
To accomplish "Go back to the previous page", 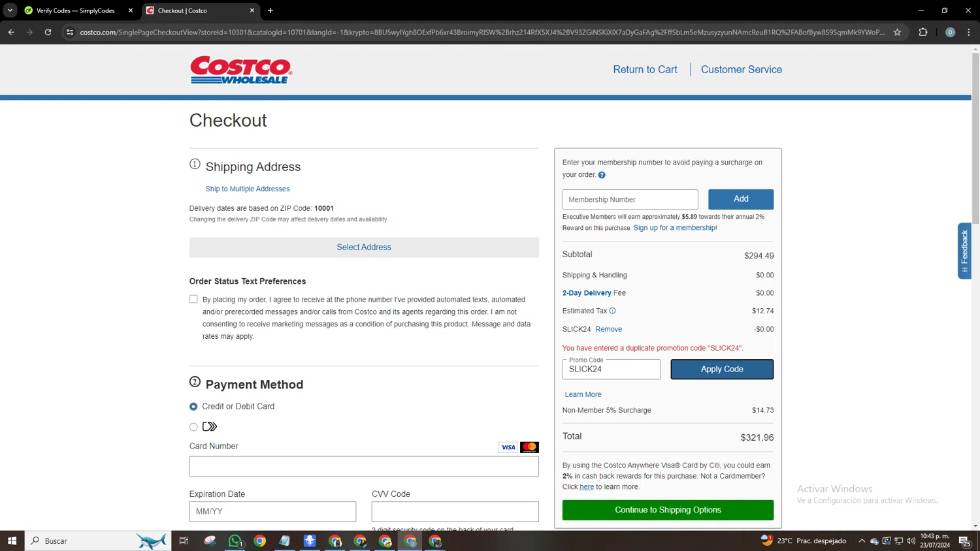I will 11,32.
